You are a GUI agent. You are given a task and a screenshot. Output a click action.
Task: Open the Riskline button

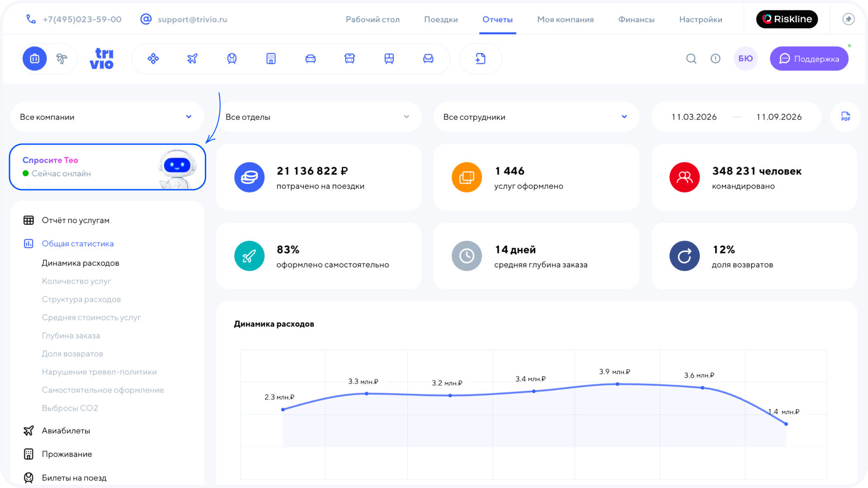click(787, 19)
